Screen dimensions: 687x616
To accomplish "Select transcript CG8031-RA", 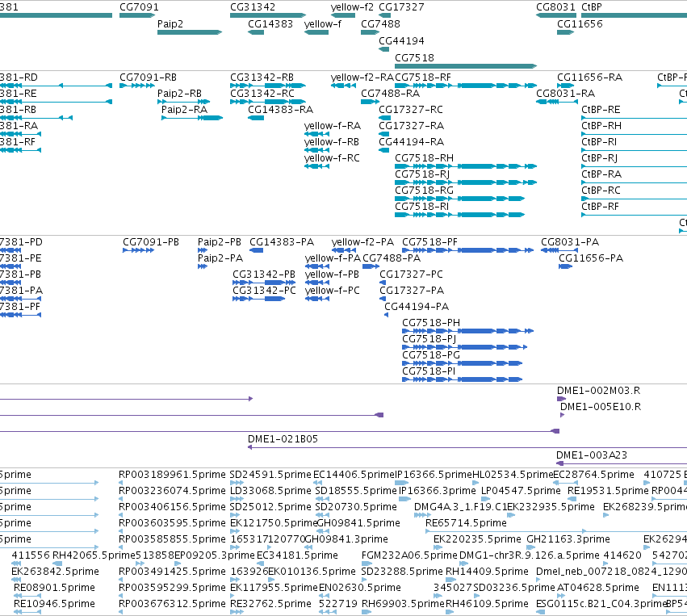I will pos(557,102).
